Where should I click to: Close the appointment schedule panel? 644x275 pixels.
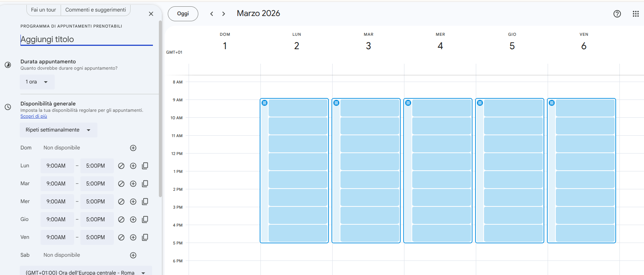pyautogui.click(x=151, y=14)
